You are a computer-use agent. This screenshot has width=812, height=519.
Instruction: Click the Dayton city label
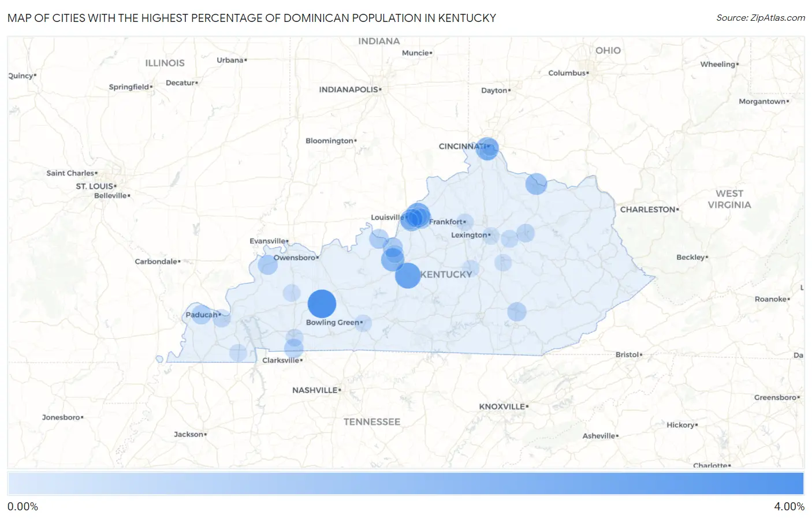pos(496,90)
